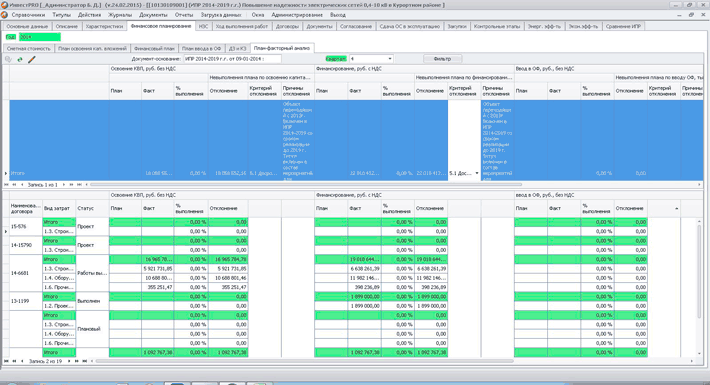Switch to the Договоры tab
The width and height of the screenshot is (710, 385).
pyautogui.click(x=287, y=26)
